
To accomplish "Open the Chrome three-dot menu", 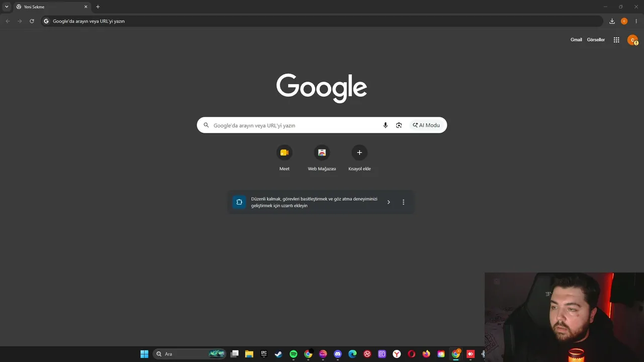I will coord(636,21).
